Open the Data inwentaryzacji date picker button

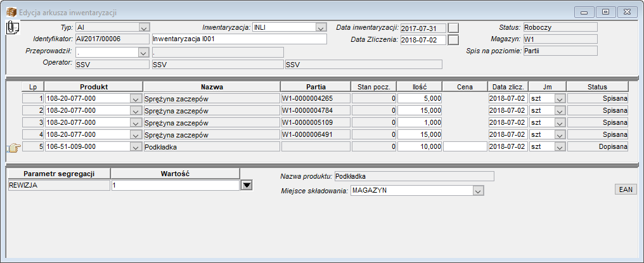coord(453,28)
